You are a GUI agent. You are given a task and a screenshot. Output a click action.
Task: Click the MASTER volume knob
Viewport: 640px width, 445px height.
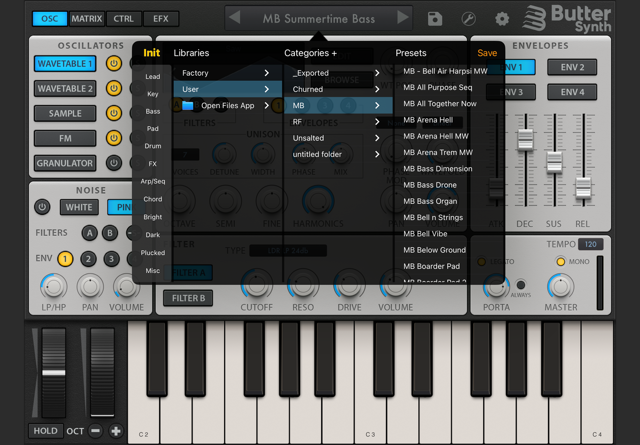(x=560, y=286)
